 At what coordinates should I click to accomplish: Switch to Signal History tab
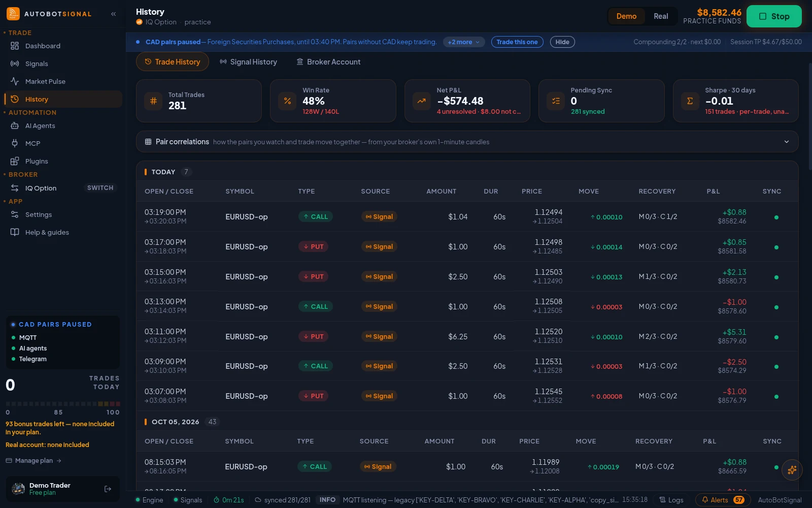point(248,61)
